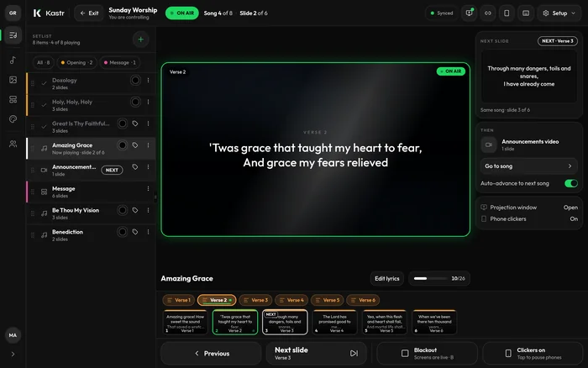Screen dimensions: 588x368
Task: Jump to Verse 3 tab
Action: click(x=255, y=300)
